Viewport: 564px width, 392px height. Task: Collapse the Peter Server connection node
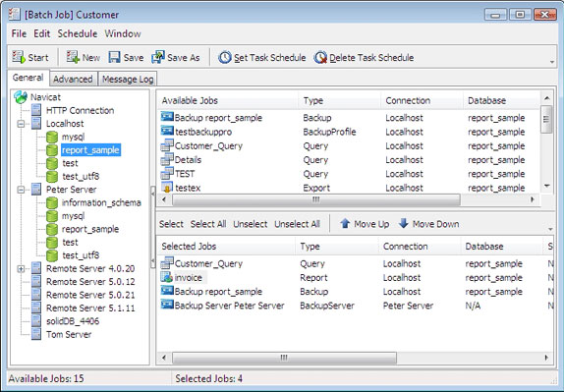(22, 190)
